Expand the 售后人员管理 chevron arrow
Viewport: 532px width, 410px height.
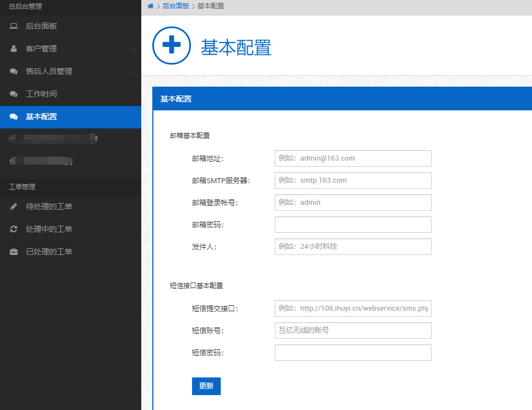click(x=134, y=72)
